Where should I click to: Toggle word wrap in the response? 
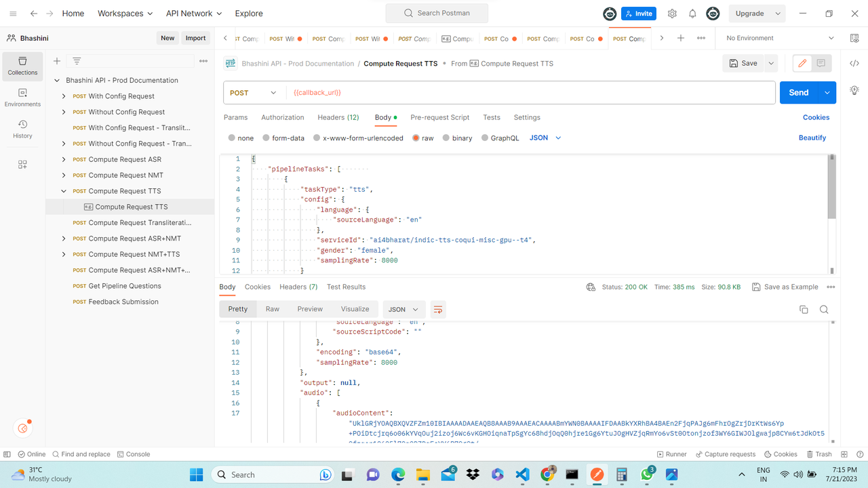[x=438, y=310]
